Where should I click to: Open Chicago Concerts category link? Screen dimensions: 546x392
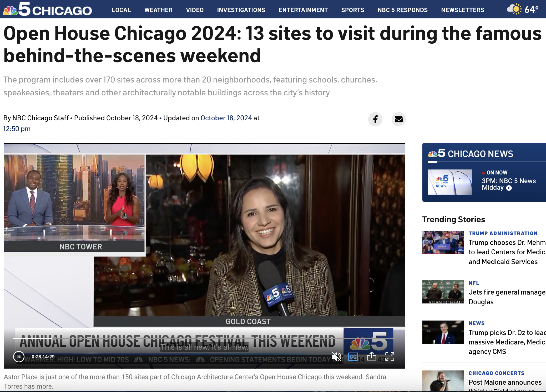(497, 373)
